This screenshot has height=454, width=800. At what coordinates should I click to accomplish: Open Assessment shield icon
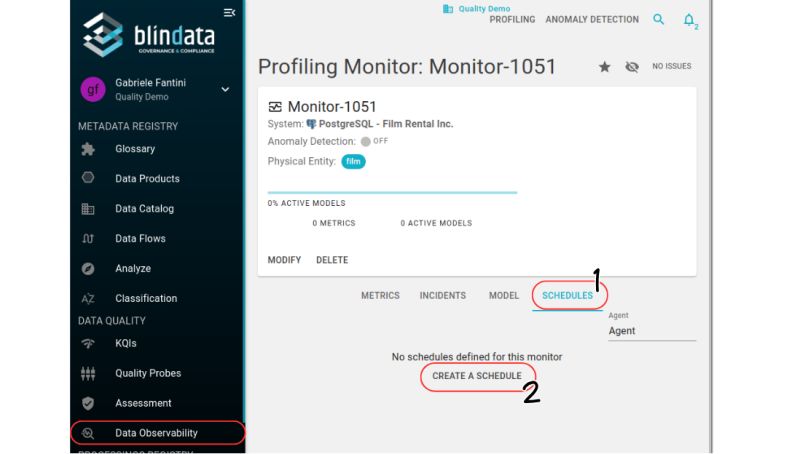point(88,403)
